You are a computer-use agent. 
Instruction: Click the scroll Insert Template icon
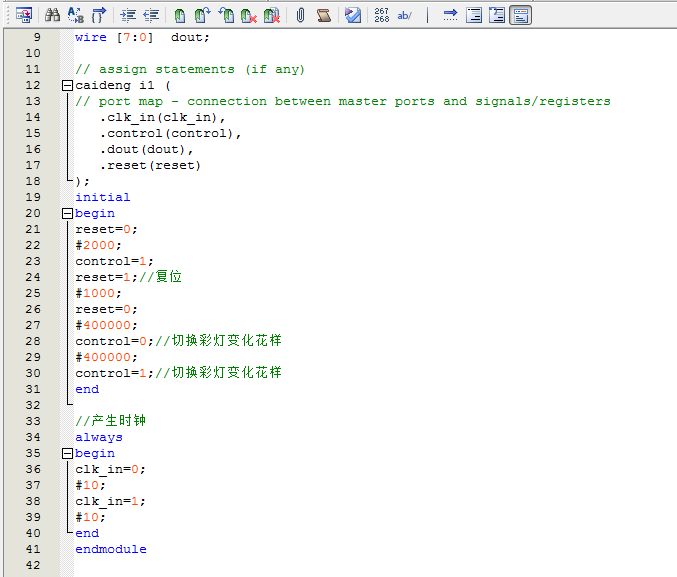323,15
